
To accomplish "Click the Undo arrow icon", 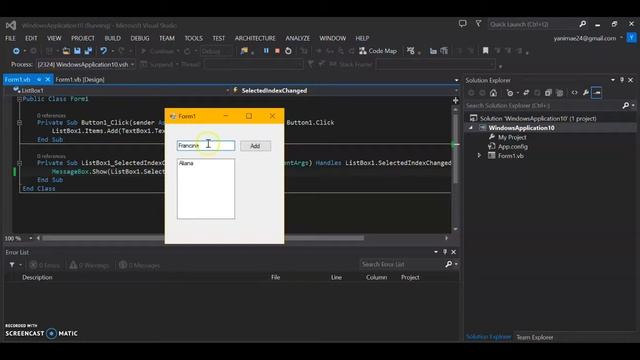I will pyautogui.click(x=103, y=51).
